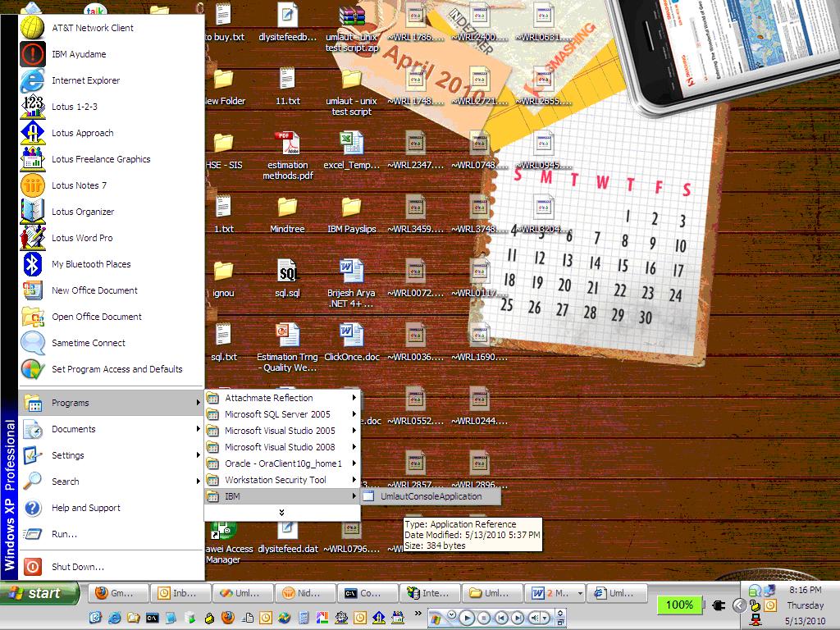Select Brijesh Arya .NET Word document
Screen dimensions: 840x630
coord(351,283)
